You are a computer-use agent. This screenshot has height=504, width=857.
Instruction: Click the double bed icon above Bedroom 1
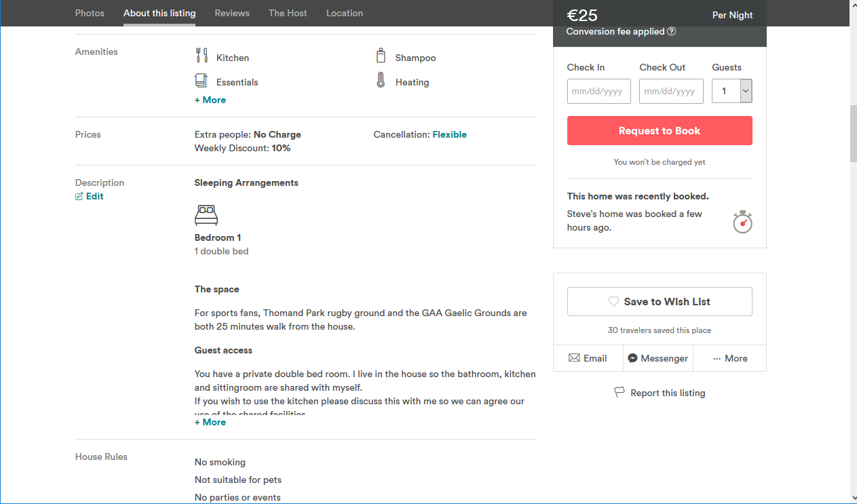206,216
